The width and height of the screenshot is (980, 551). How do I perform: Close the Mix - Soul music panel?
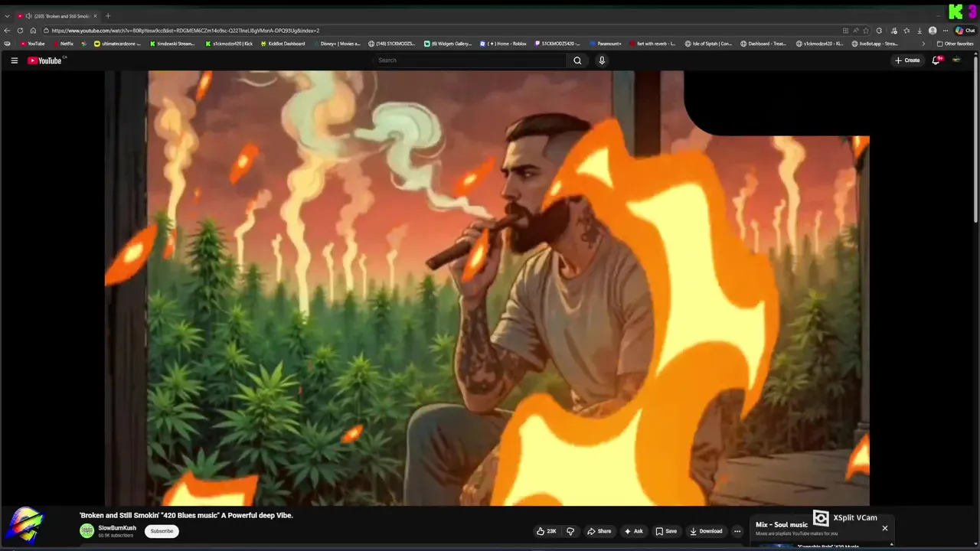tap(885, 528)
